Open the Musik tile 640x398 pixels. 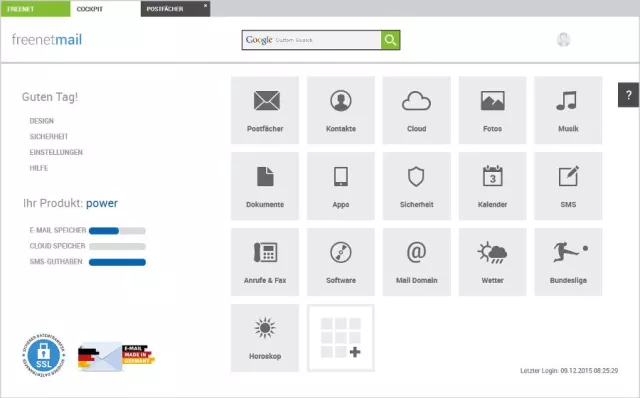coord(568,110)
